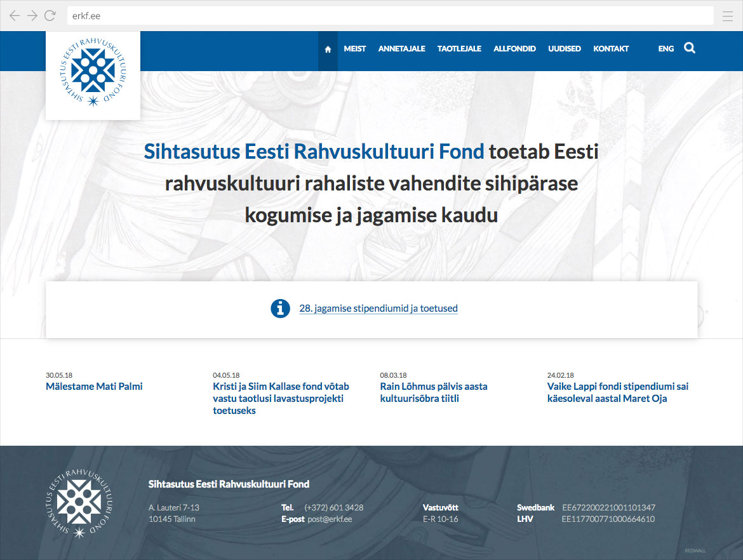Open the MEIST menu item

click(x=355, y=48)
